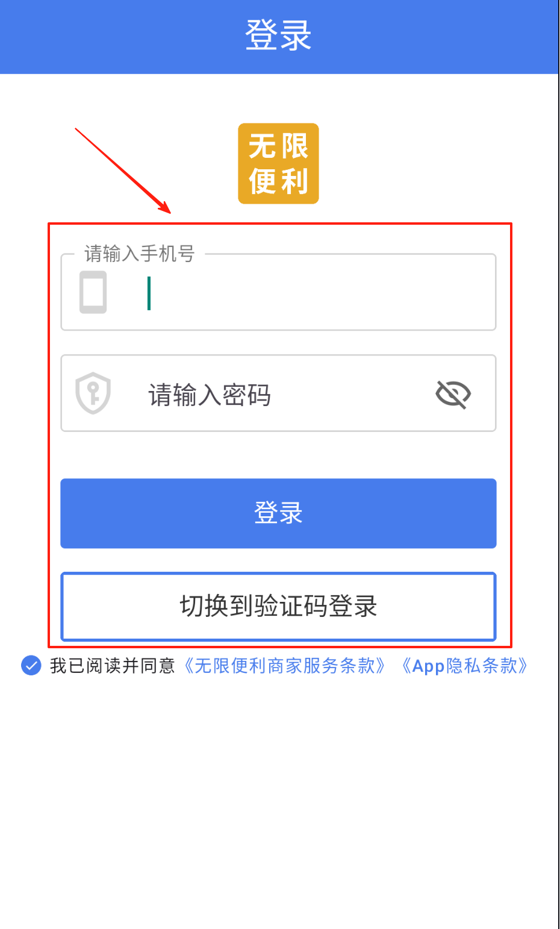This screenshot has height=929, width=560.
Task: Click the blue 登录 button
Action: point(278,513)
